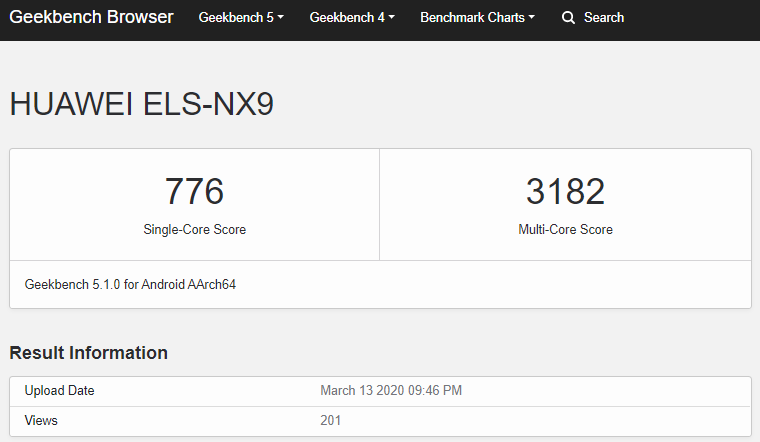The height and width of the screenshot is (442, 760).
Task: Click the March 13 2020 upload timestamp
Action: coord(391,391)
